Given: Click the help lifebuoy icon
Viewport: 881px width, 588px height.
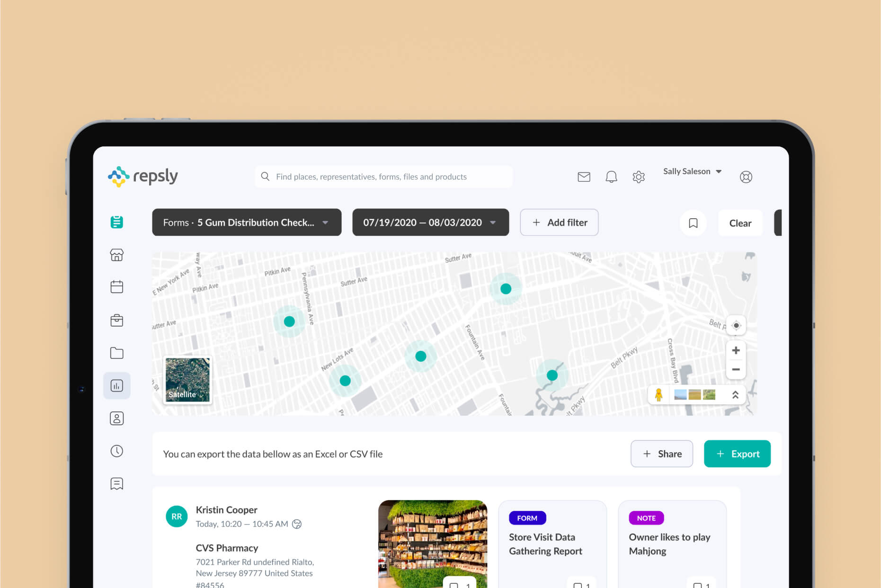Looking at the screenshot, I should tap(746, 177).
